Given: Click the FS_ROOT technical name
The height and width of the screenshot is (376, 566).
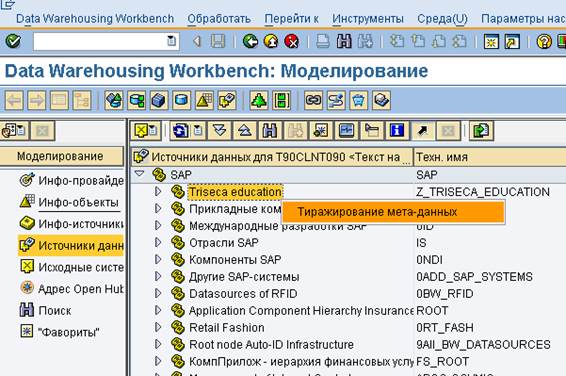Looking at the screenshot, I should (443, 362).
